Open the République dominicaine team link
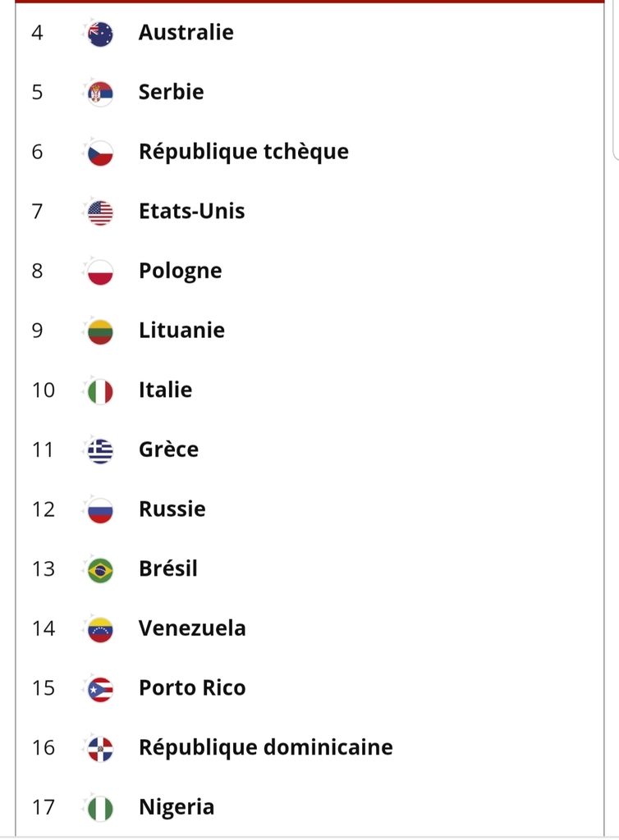This screenshot has height=840, width=619. click(266, 747)
